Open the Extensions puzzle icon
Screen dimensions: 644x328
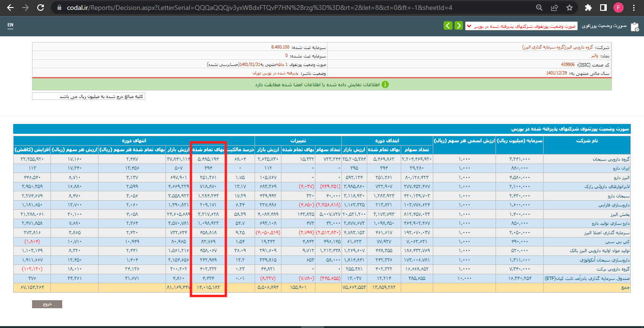tap(588, 8)
